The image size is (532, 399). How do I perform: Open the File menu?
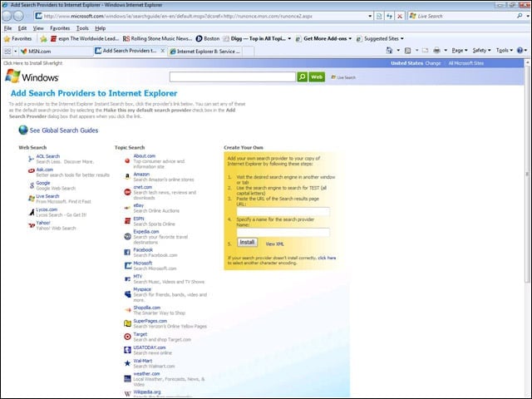pyautogui.click(x=7, y=28)
